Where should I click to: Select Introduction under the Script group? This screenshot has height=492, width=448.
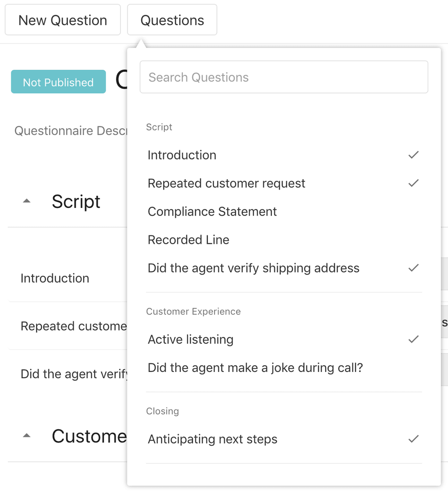coord(182,155)
